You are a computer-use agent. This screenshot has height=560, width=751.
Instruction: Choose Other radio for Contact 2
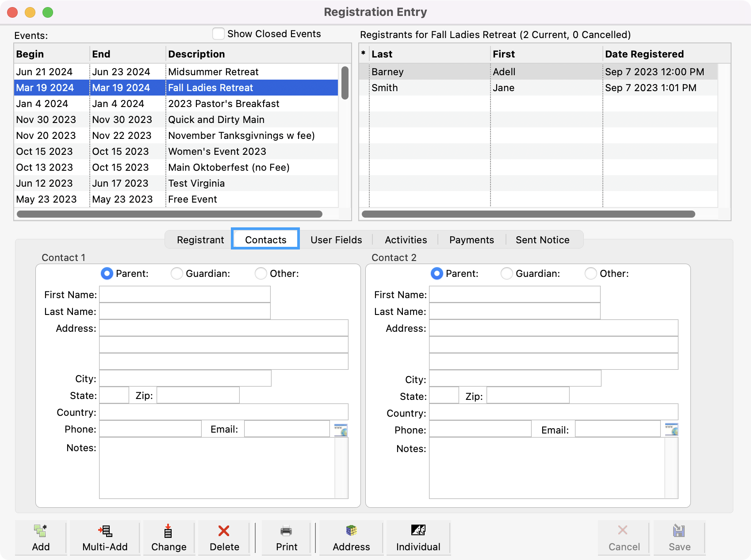tap(591, 274)
